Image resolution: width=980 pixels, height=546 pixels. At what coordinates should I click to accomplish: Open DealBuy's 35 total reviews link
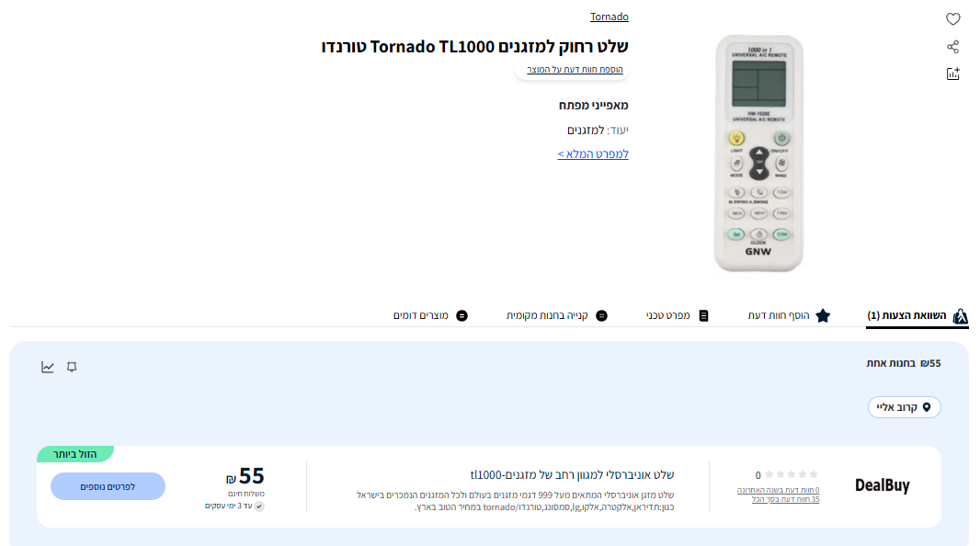coord(785,499)
